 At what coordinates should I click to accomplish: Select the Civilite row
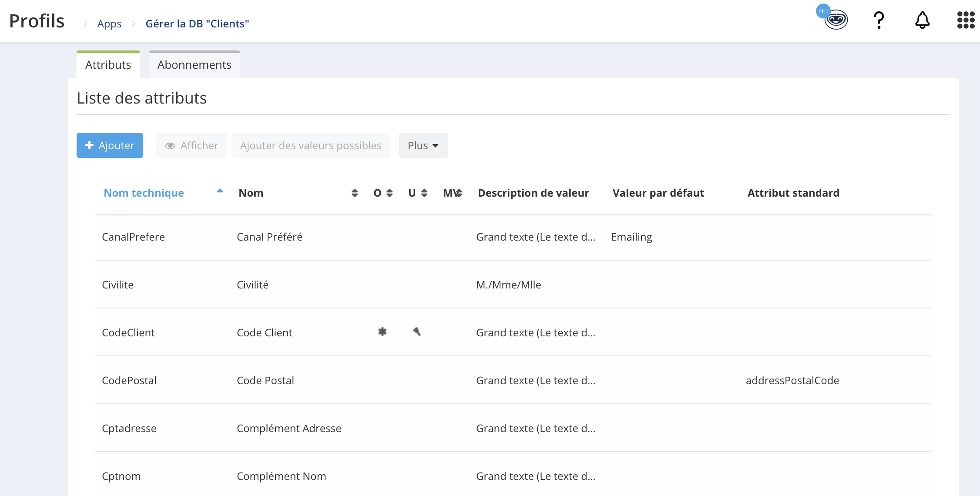pos(513,285)
